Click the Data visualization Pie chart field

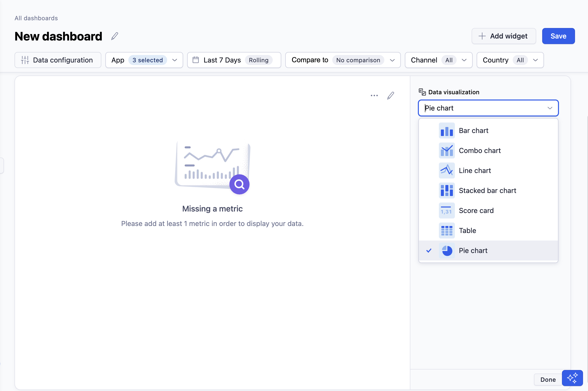(x=488, y=108)
